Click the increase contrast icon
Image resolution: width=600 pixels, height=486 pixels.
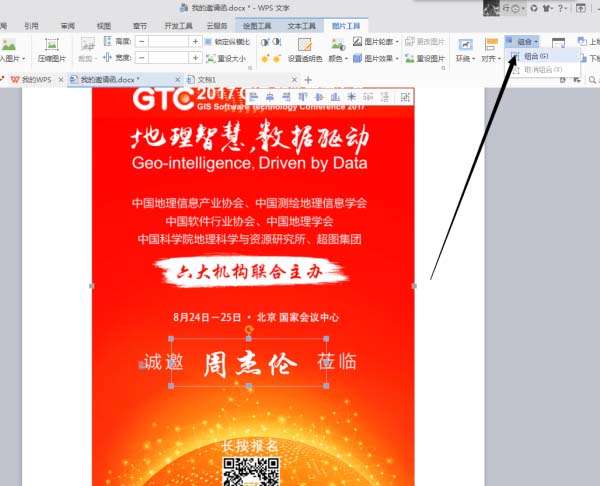[265, 42]
